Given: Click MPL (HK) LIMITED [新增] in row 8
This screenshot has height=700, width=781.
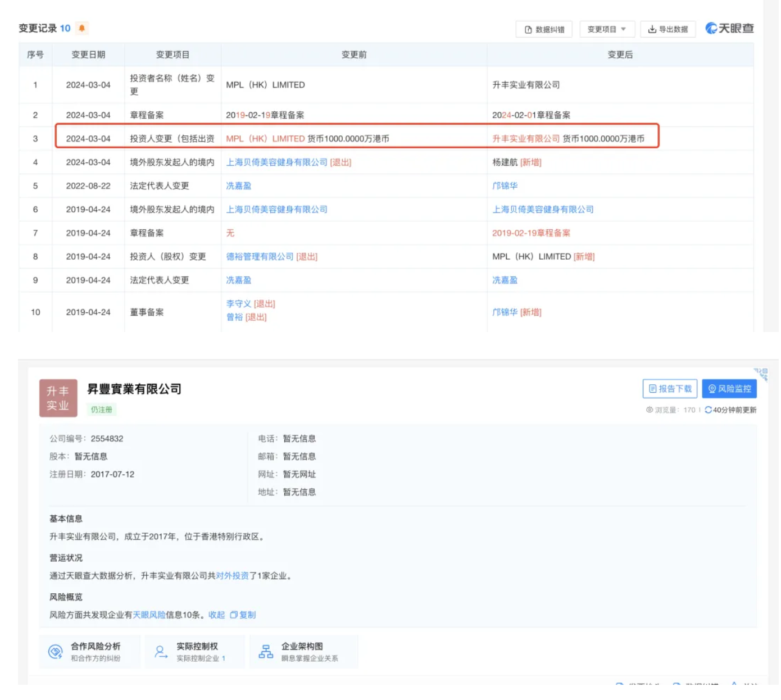Looking at the screenshot, I should (543, 257).
